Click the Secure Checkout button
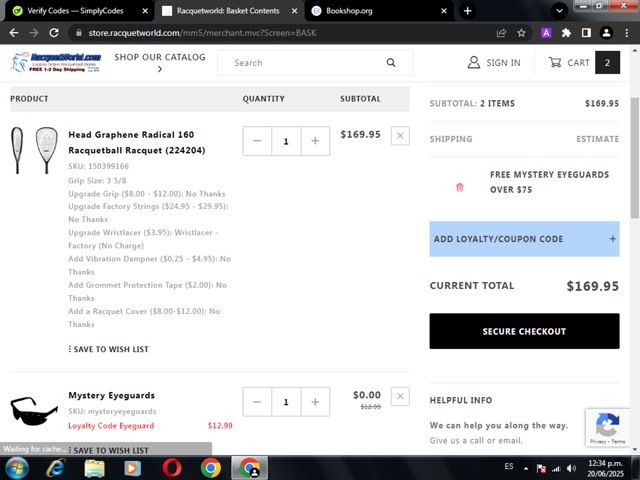This screenshot has width=640, height=480. point(524,331)
